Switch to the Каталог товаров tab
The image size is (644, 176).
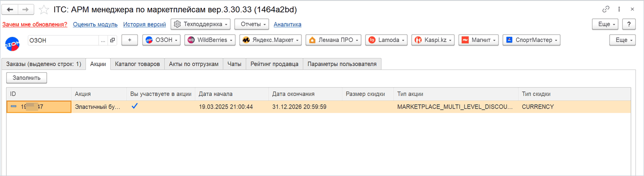tap(138, 64)
